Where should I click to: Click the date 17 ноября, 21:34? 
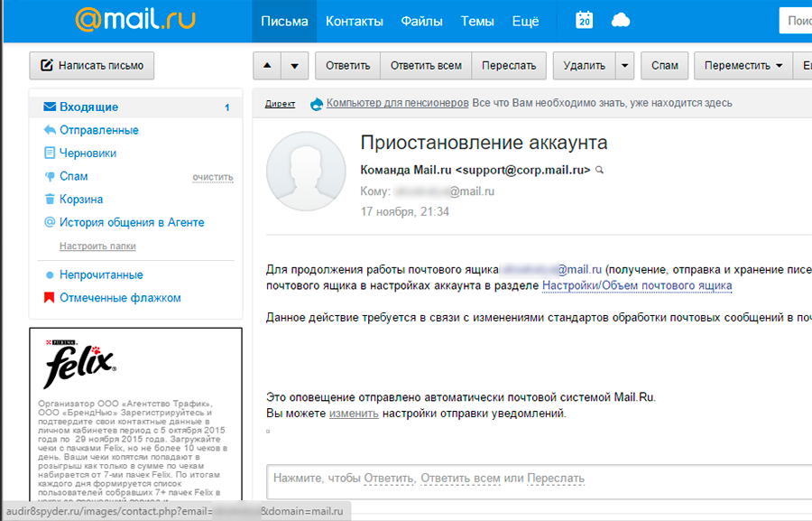click(405, 211)
